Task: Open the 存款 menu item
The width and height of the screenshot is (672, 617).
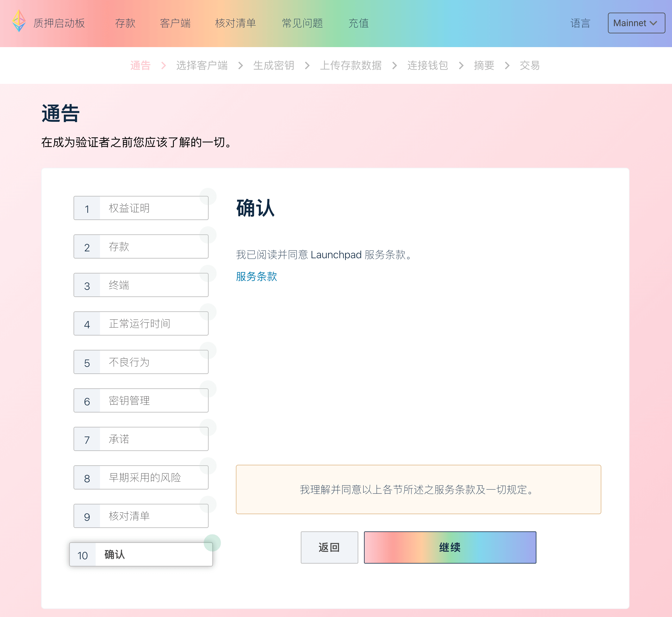Action: (x=125, y=23)
